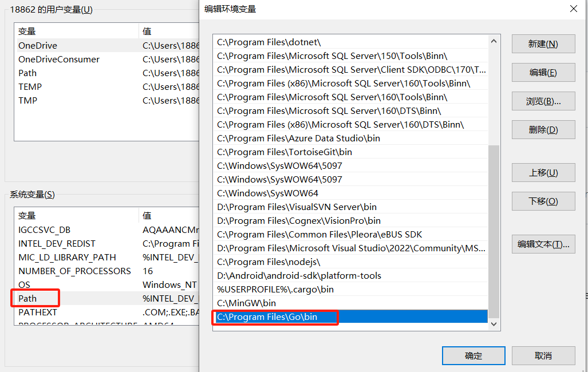Select the C:\Program Files\nodejs\ entry

pos(269,262)
